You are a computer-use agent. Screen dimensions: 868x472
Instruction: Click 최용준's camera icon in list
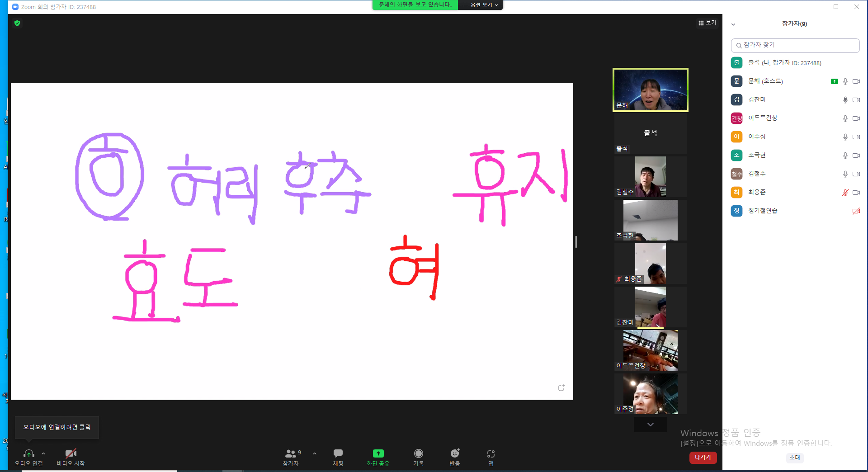pyautogui.click(x=856, y=193)
